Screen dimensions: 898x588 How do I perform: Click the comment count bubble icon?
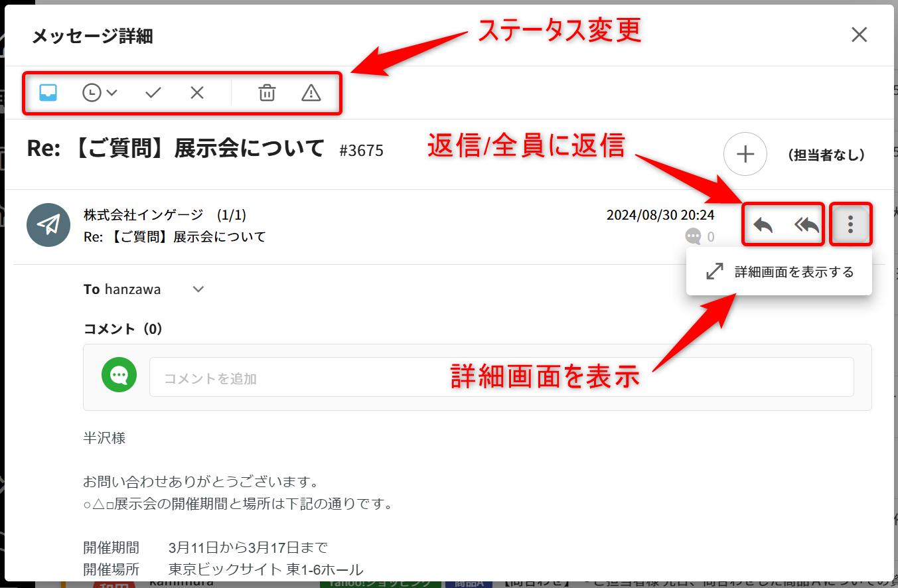pyautogui.click(x=693, y=236)
